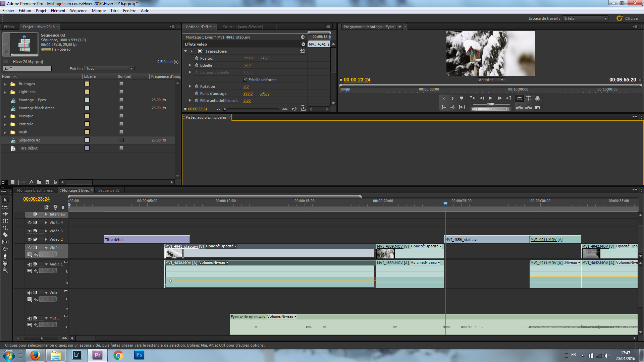This screenshot has height=362, width=644.
Task: Toggle Echelle uniforme checkbox
Action: (246, 79)
